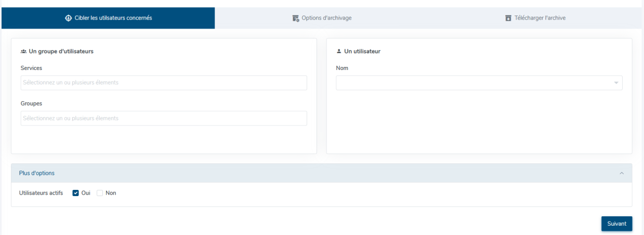Collapse the panel using the chevron-up icon
644x235 pixels.
pyautogui.click(x=622, y=173)
